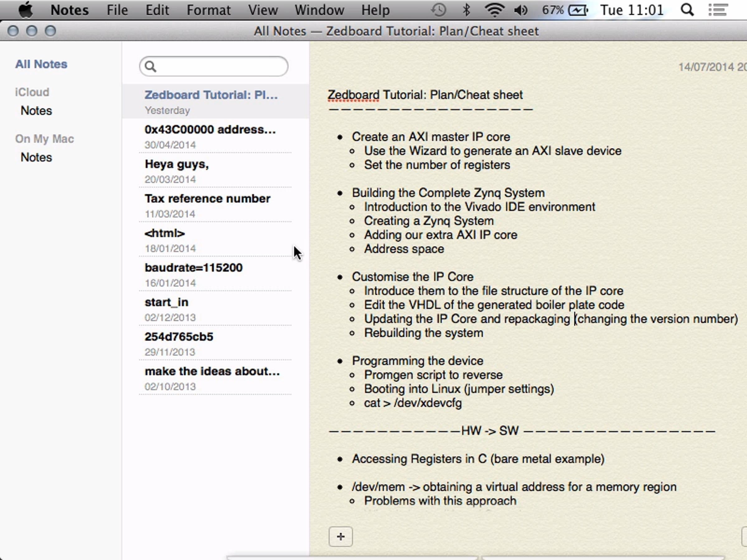The height and width of the screenshot is (560, 747).
Task: Select Notes under On My Mac
Action: [36, 157]
